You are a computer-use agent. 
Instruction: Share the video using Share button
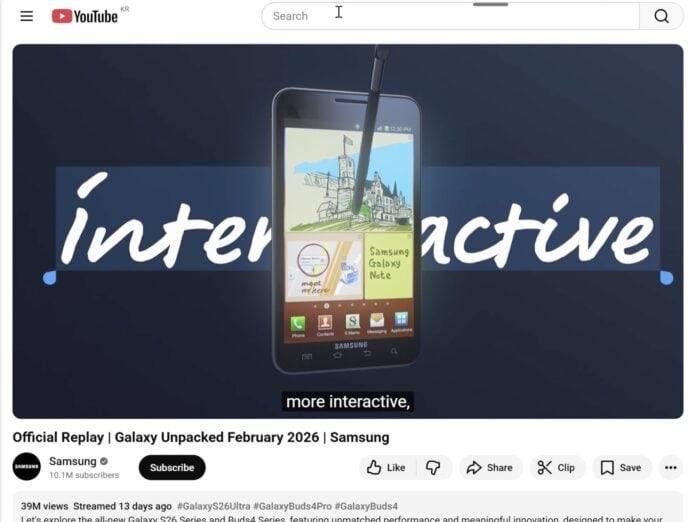click(x=490, y=468)
